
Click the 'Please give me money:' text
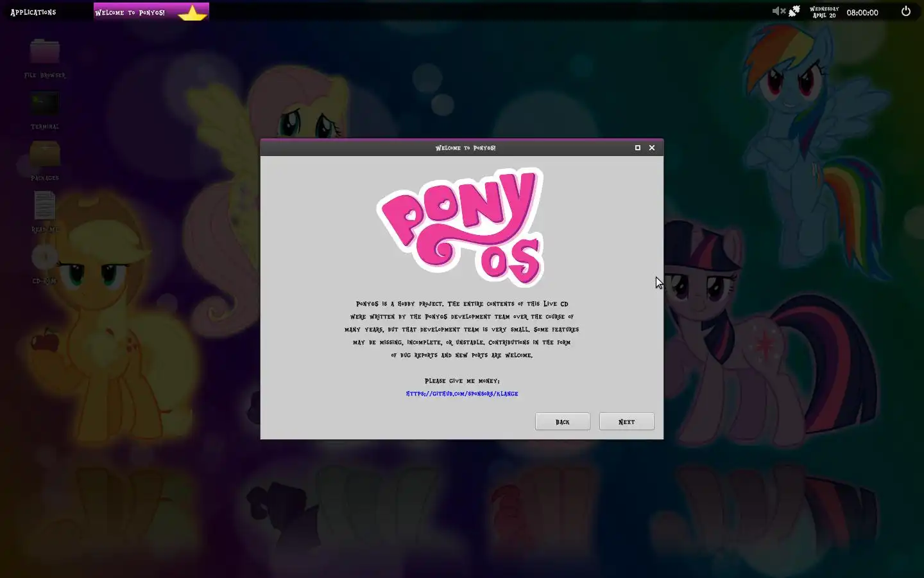[x=462, y=381]
